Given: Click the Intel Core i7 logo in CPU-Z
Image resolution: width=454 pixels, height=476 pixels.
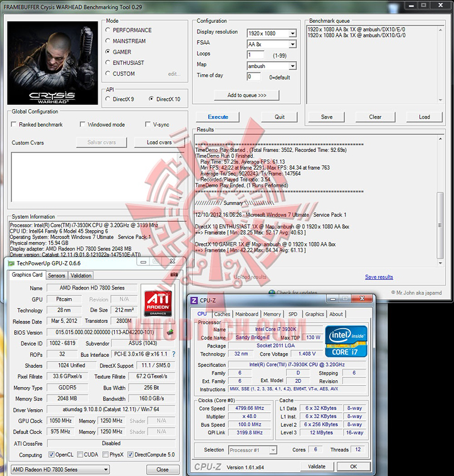Looking at the screenshot, I should pyautogui.click(x=346, y=341).
